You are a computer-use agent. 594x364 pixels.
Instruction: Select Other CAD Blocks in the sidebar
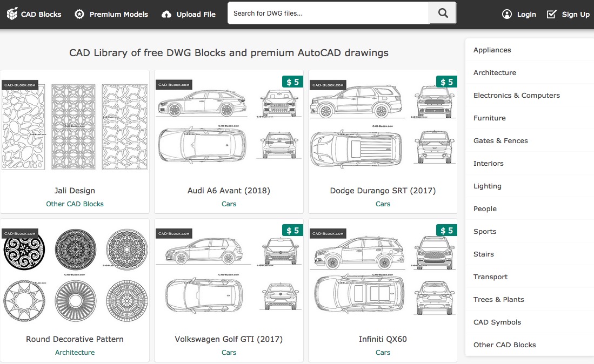click(x=530, y=345)
